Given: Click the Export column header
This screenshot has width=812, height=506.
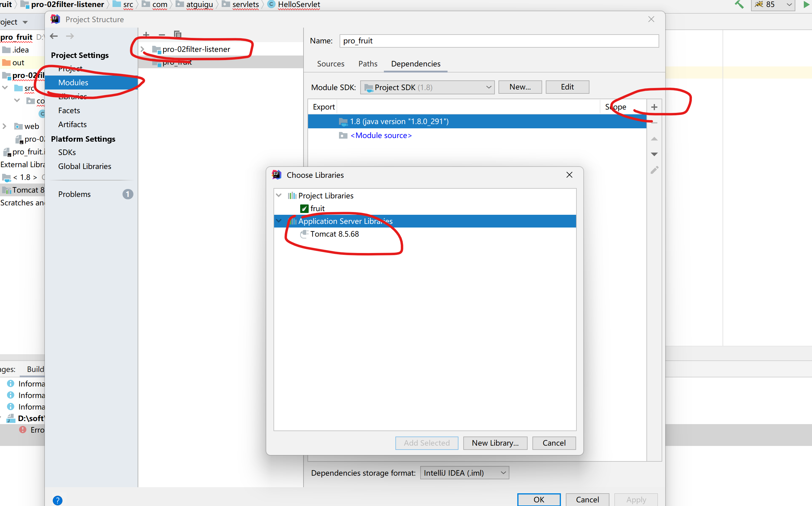Looking at the screenshot, I should pos(324,107).
